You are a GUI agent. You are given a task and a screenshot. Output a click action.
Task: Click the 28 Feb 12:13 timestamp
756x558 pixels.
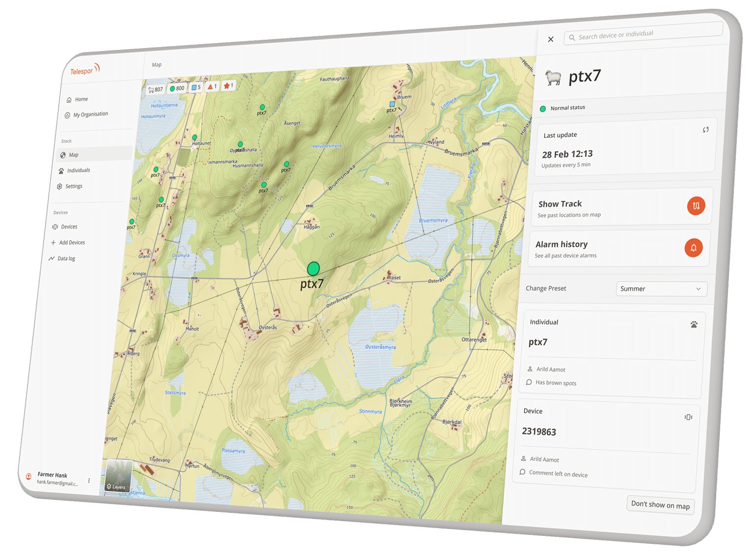tap(567, 154)
